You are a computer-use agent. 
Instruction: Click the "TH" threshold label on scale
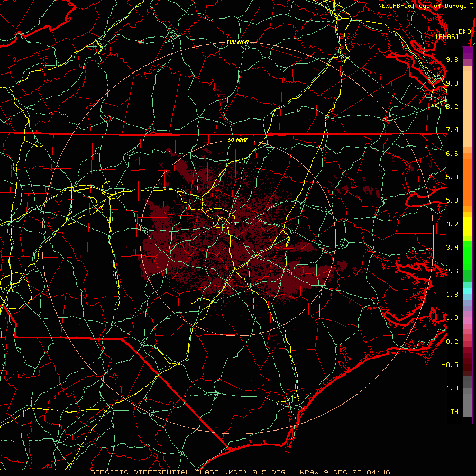coord(454,412)
